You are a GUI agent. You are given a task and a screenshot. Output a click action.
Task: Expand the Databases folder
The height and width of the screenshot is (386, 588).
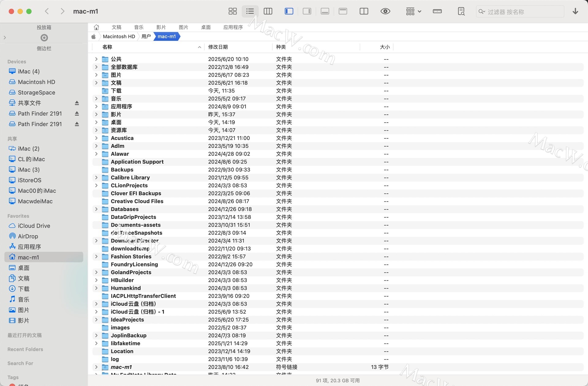click(96, 209)
